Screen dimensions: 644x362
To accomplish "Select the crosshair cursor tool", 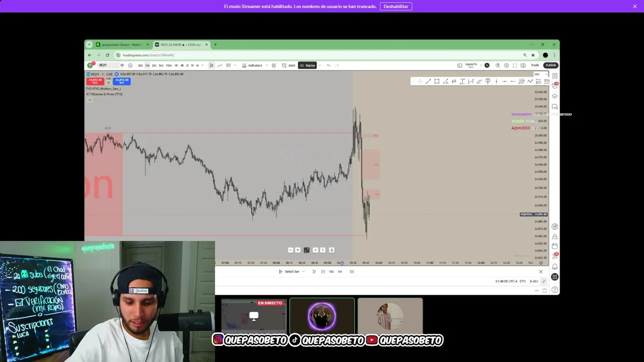I will click(x=420, y=81).
